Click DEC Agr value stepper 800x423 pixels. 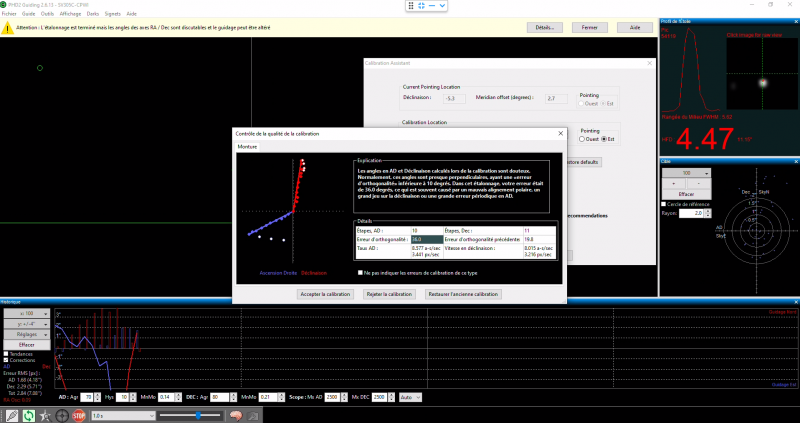point(233,397)
